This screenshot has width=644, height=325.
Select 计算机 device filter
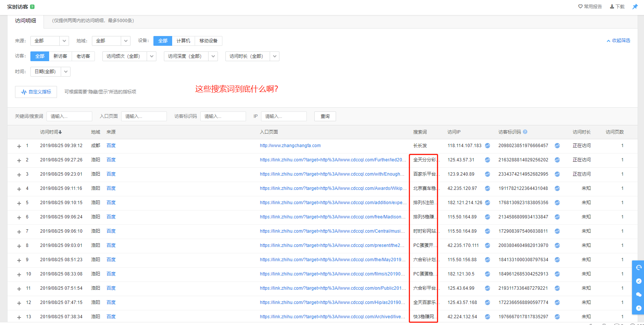(183, 41)
